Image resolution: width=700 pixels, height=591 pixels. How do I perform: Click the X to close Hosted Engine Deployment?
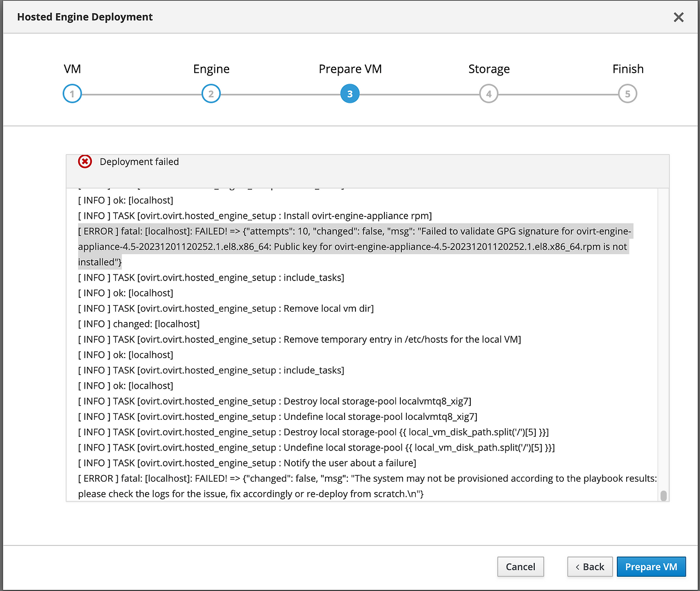click(x=678, y=17)
